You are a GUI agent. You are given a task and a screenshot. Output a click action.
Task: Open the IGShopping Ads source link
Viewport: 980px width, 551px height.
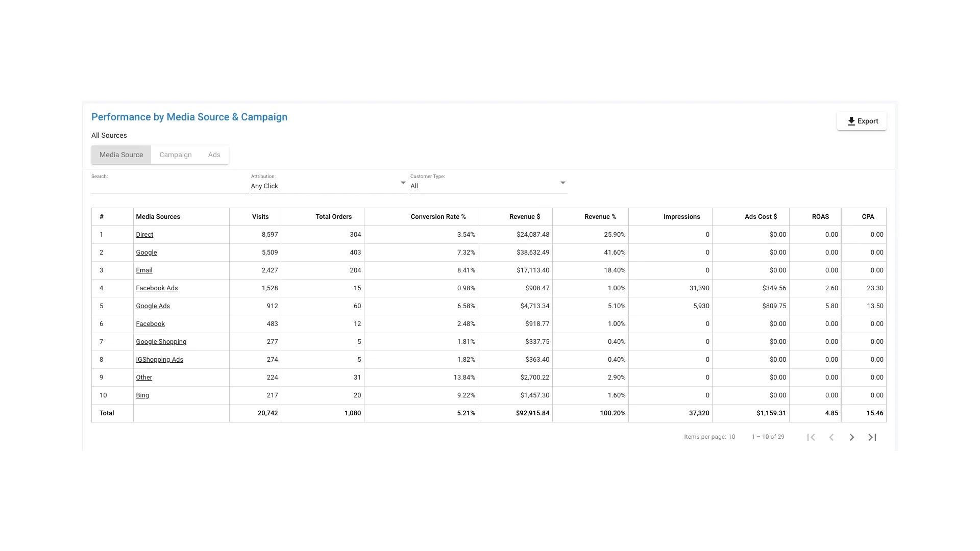click(x=159, y=360)
